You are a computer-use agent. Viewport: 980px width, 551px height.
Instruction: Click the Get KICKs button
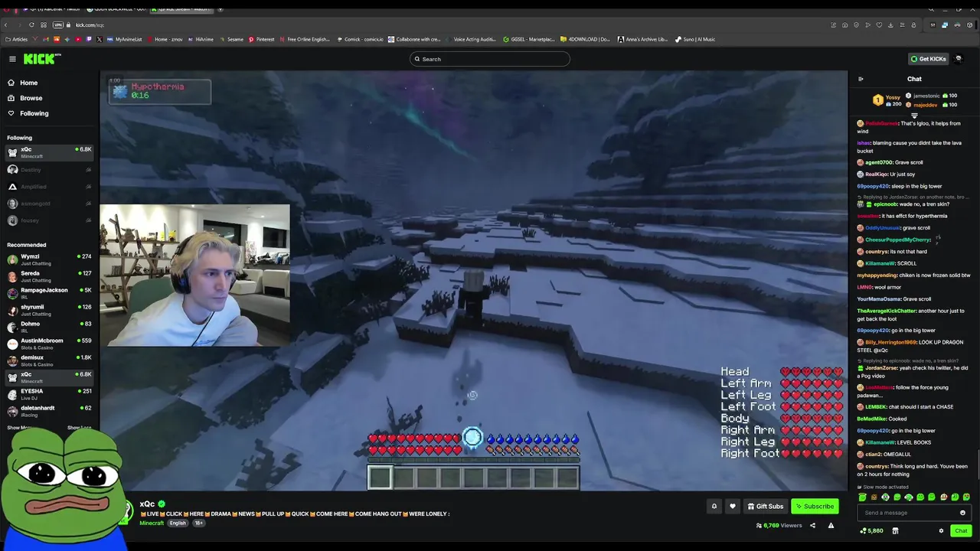928,59
